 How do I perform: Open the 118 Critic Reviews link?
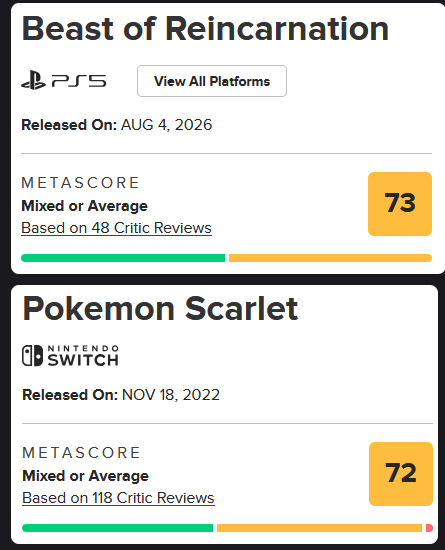click(118, 498)
